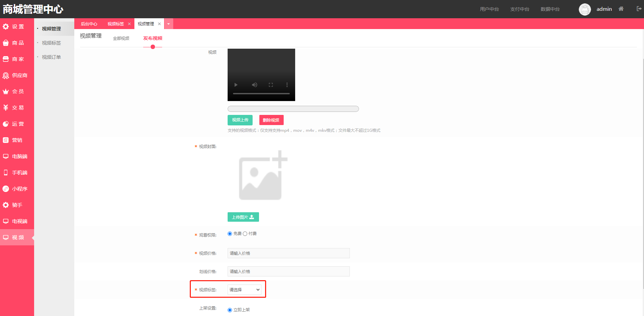The image size is (644, 316).
Task: Open the 电视端 screen icon in sidebar
Action: coord(6,221)
